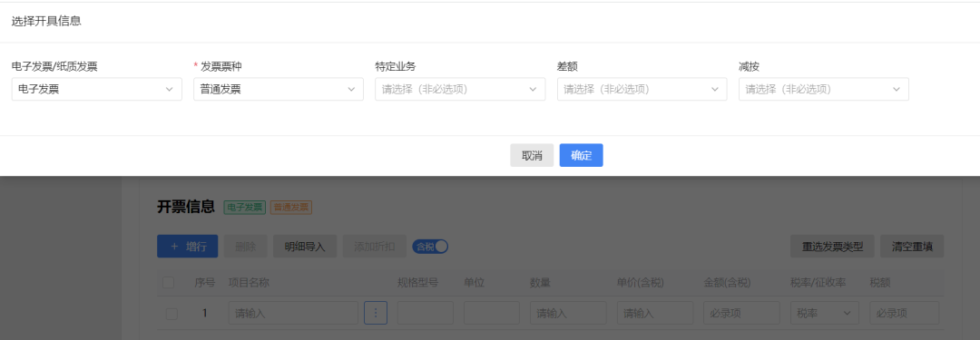Image resolution: width=980 pixels, height=340 pixels.
Task: Click the 取消 button
Action: point(532,156)
